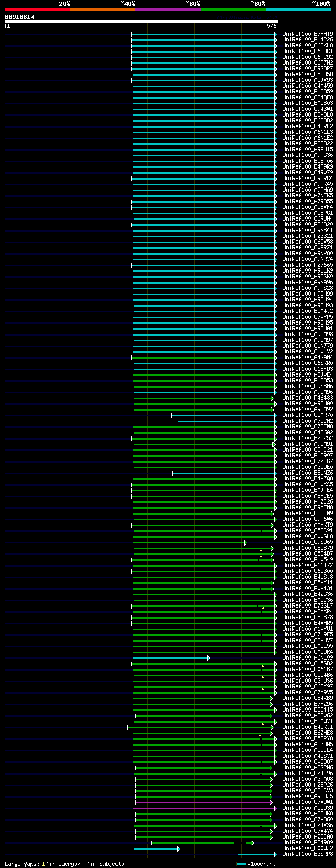Select the label UniRef100_P10549

tap(308, 559)
